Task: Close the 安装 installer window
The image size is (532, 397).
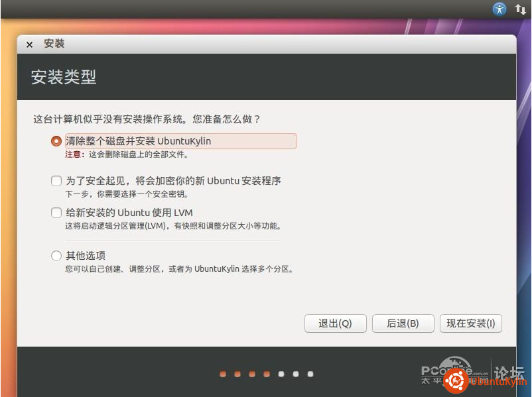Action: coord(29,44)
